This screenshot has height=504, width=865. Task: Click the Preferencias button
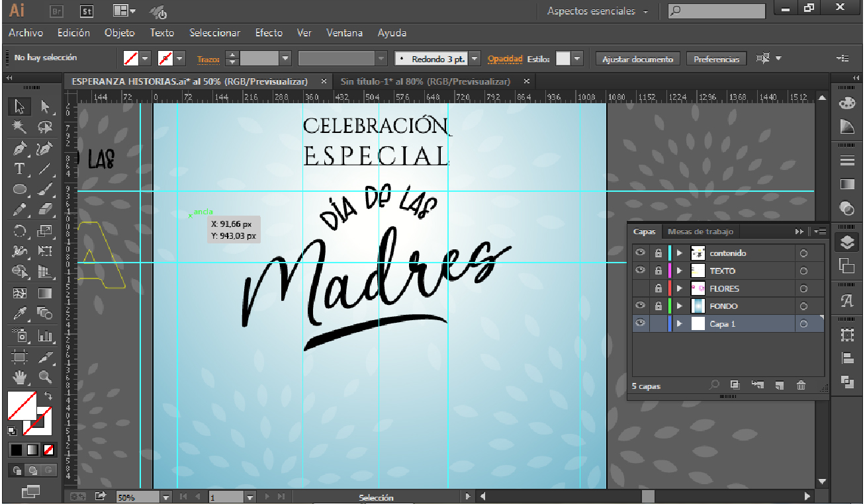(716, 59)
